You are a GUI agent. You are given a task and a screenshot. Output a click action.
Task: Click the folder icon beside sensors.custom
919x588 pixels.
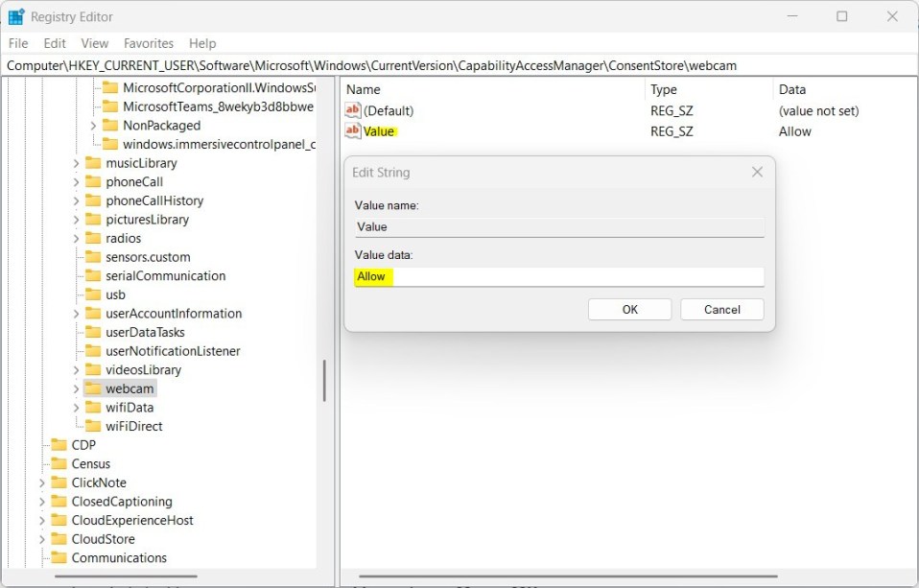click(93, 257)
